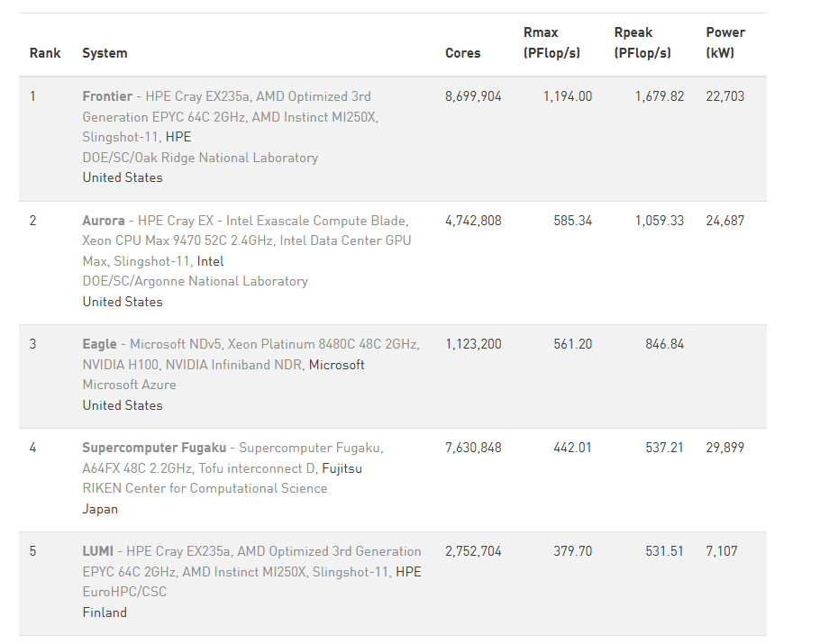Click the System column header

[105, 53]
